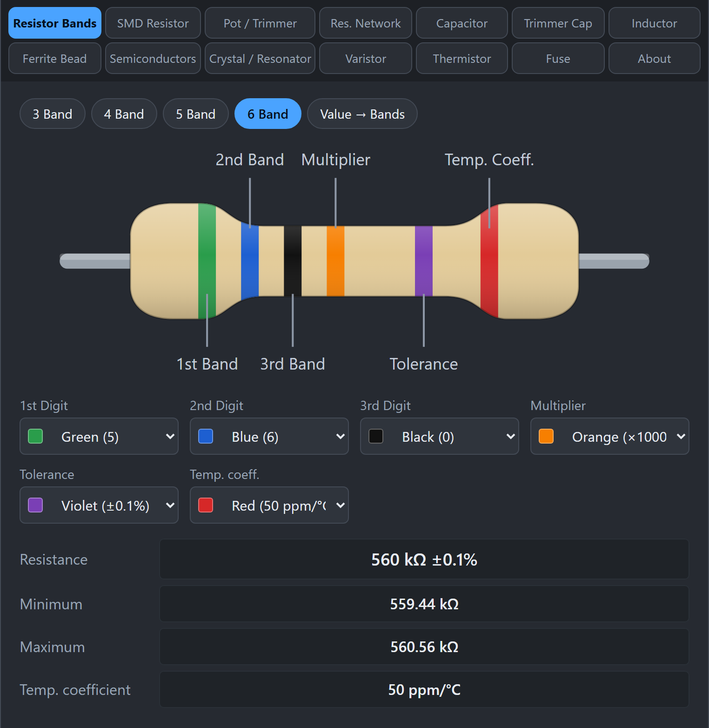The height and width of the screenshot is (728, 709).
Task: Select the 3 Band mode
Action: point(53,114)
